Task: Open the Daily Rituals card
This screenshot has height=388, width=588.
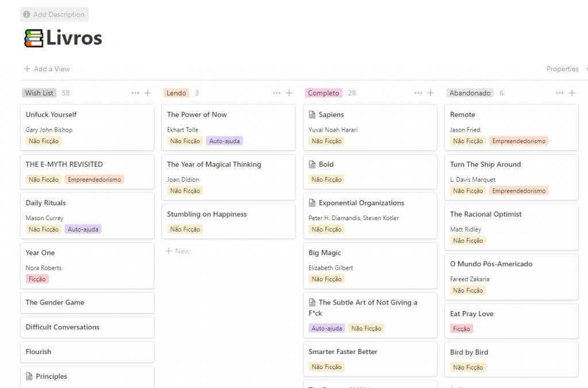Action: [87, 216]
